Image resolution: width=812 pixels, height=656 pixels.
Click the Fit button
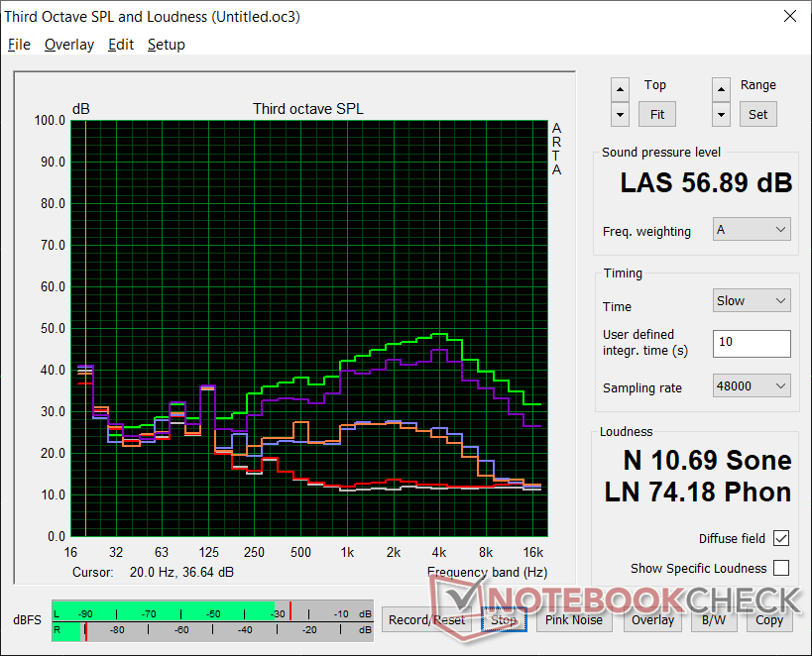pos(656,114)
